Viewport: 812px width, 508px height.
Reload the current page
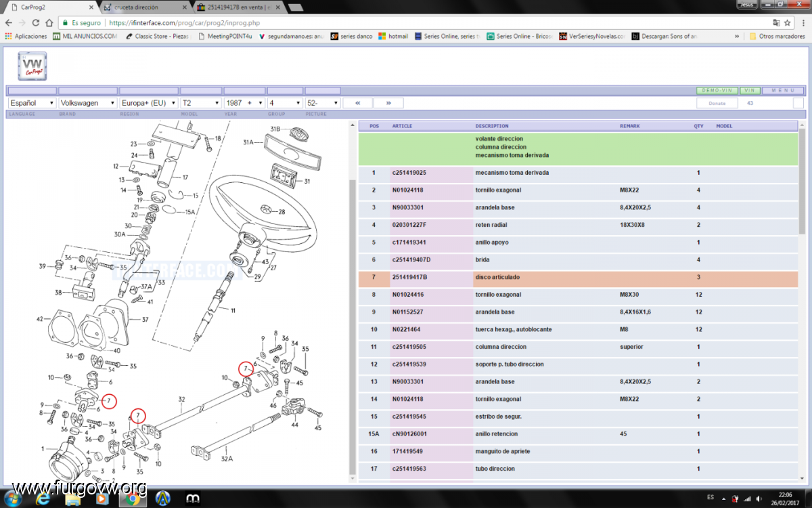pos(36,22)
